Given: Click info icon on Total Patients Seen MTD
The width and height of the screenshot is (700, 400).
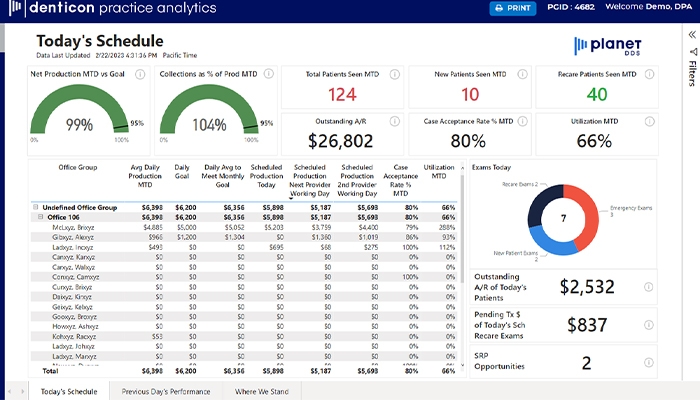Looking at the screenshot, I should pos(395,74).
